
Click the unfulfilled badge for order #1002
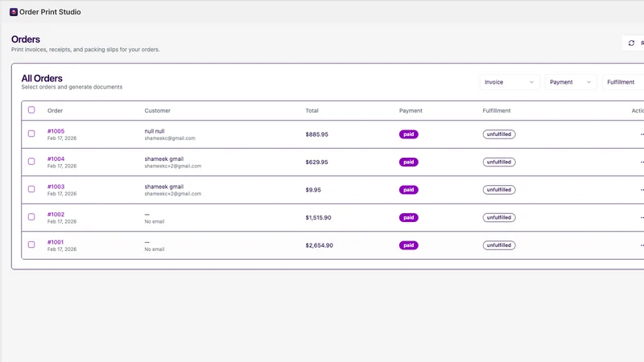click(499, 217)
